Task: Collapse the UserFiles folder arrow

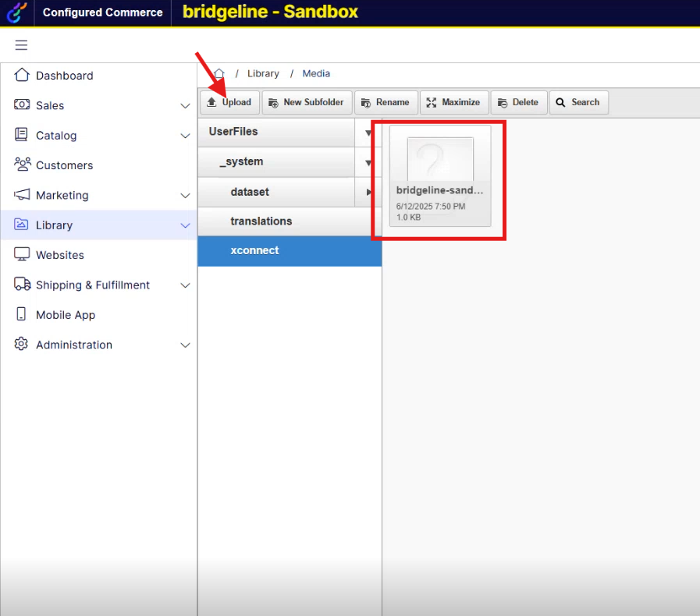Action: tap(368, 133)
